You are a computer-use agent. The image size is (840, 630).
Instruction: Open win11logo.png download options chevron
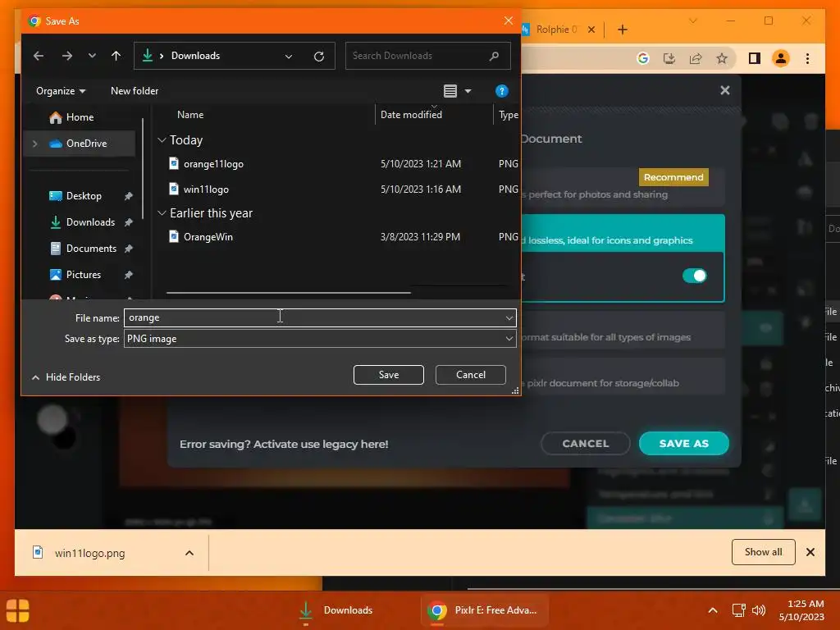click(x=189, y=553)
